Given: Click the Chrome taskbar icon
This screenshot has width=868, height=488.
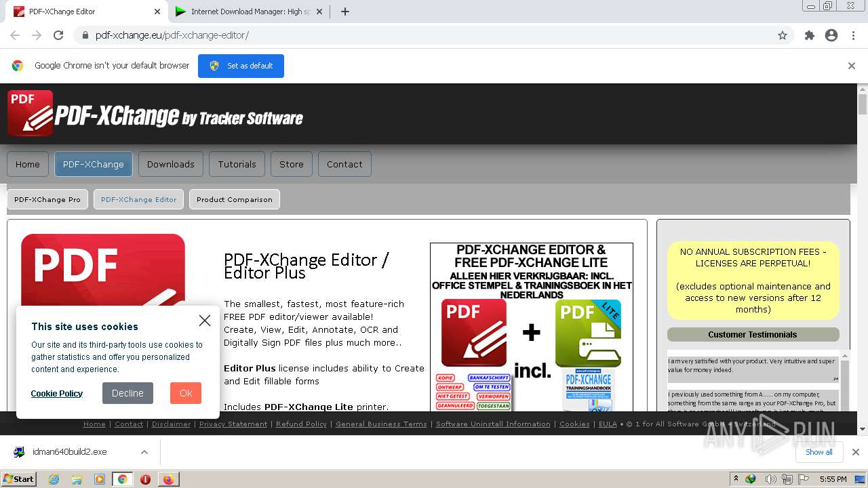Looking at the screenshot, I should pyautogui.click(x=123, y=479).
